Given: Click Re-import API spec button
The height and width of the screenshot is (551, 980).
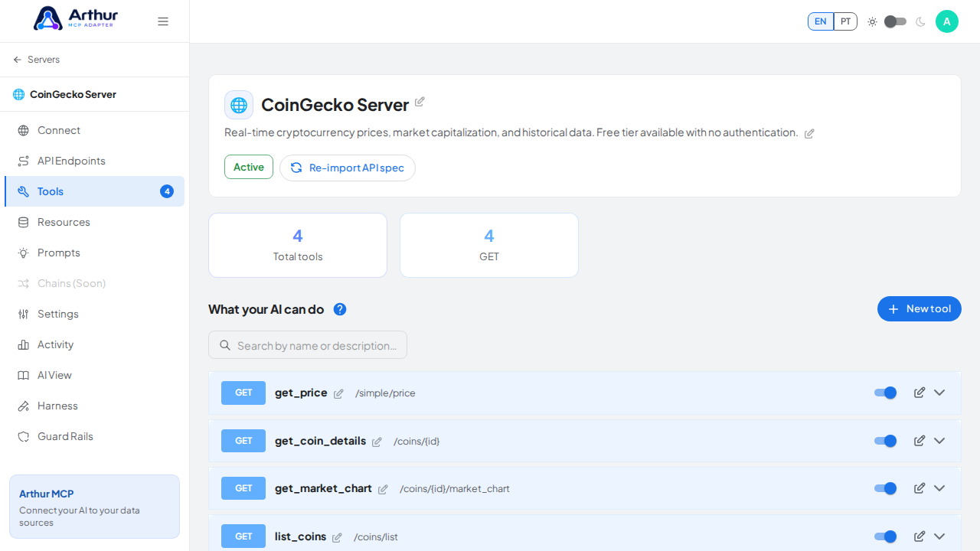Looking at the screenshot, I should 348,168.
